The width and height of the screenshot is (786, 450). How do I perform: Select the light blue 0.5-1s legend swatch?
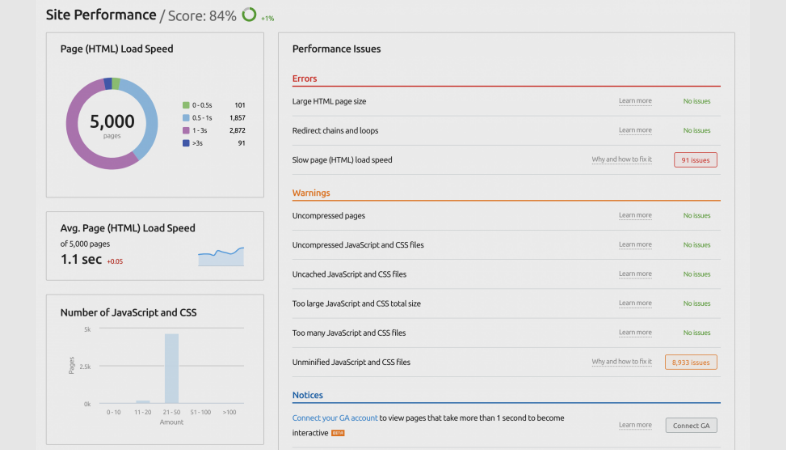click(186, 118)
